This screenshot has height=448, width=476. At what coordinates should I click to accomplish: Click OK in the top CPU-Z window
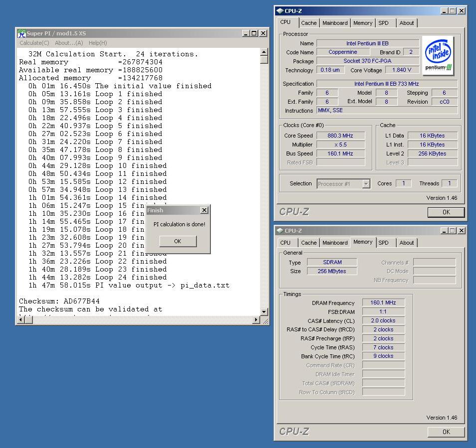click(x=446, y=212)
